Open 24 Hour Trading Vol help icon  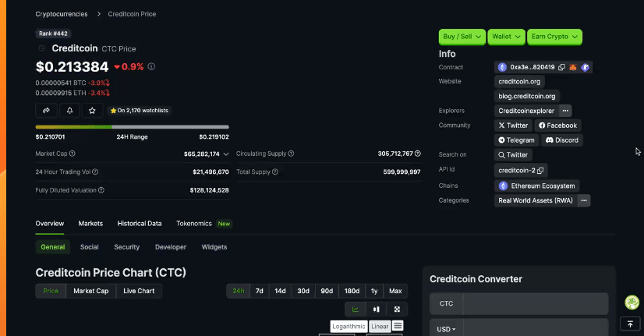click(x=95, y=172)
